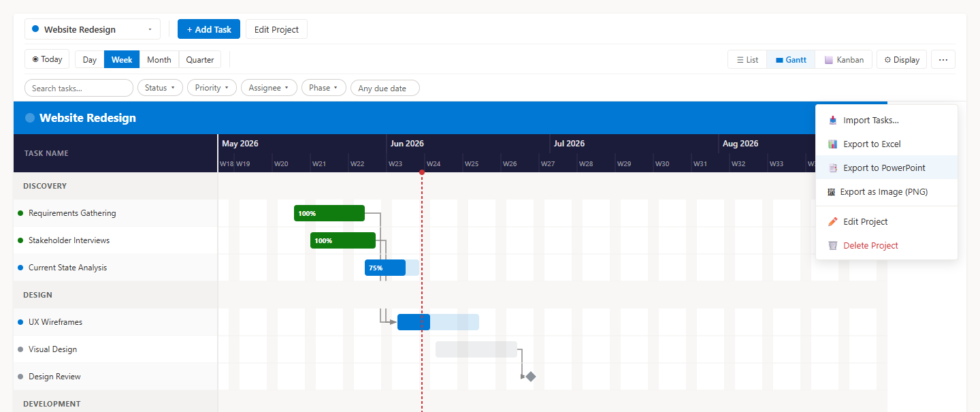Click the List view lines icon
Image resolution: width=980 pixels, height=412 pixels.
click(x=740, y=60)
